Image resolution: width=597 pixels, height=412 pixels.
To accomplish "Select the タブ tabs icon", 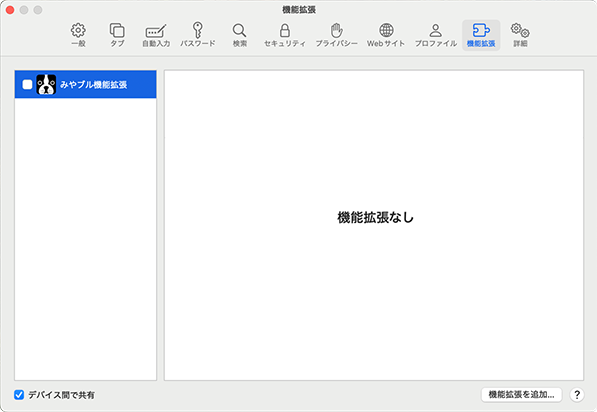I will click(x=117, y=30).
